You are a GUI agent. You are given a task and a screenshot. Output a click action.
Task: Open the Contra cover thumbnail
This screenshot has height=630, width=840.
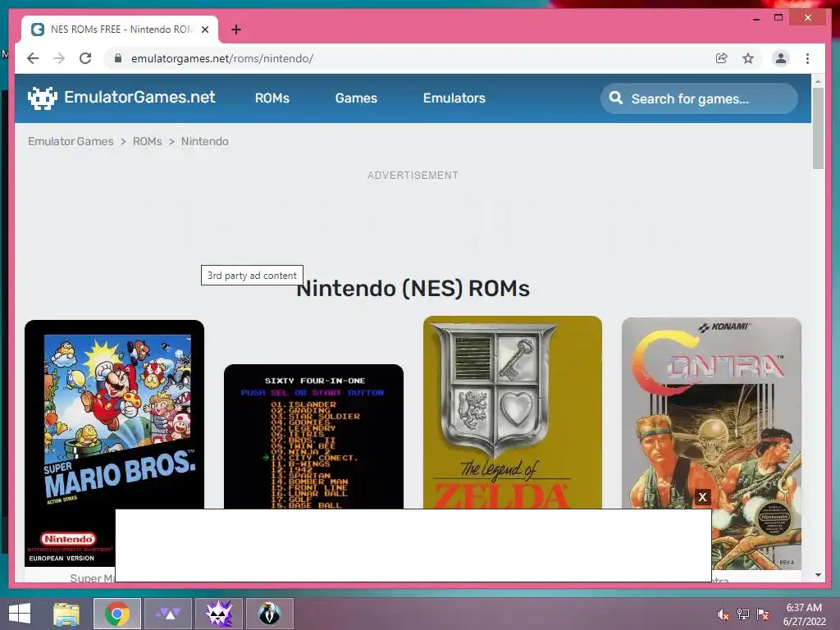click(x=711, y=413)
